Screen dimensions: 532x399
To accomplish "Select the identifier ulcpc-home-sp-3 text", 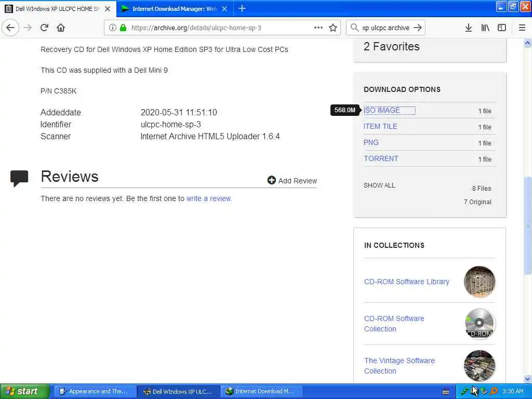I will [x=170, y=125].
